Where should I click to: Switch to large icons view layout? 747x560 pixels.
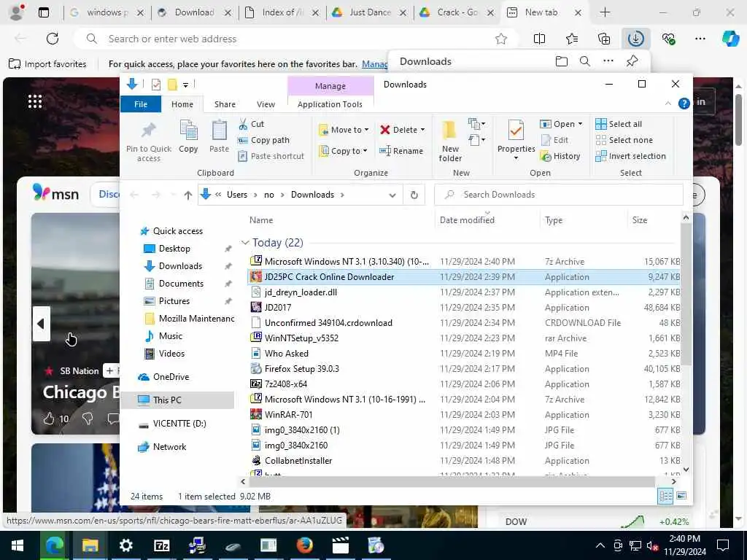click(682, 496)
